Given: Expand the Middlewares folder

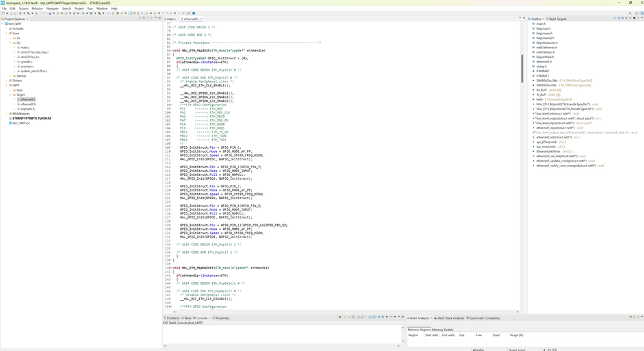Looking at the screenshot, I should 7,113.
